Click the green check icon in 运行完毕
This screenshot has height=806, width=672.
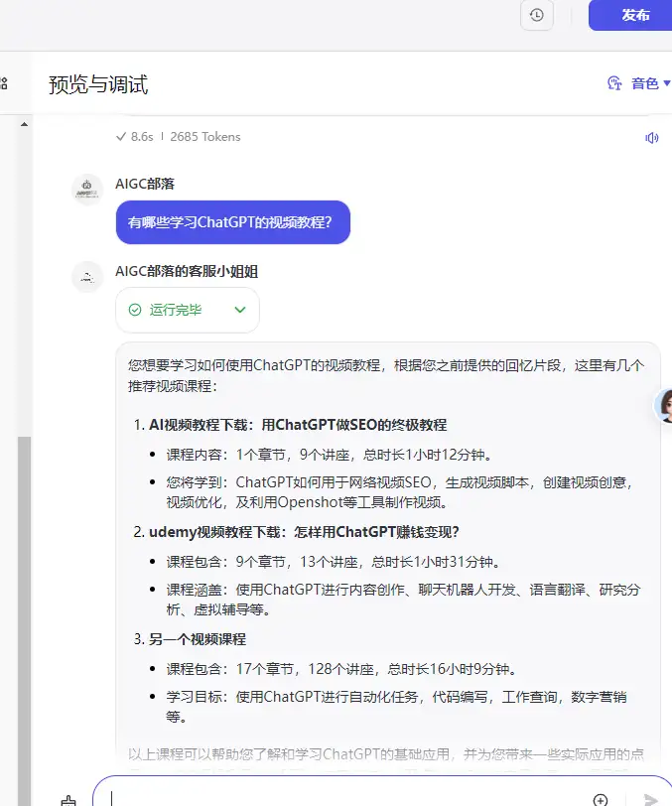pos(135,310)
